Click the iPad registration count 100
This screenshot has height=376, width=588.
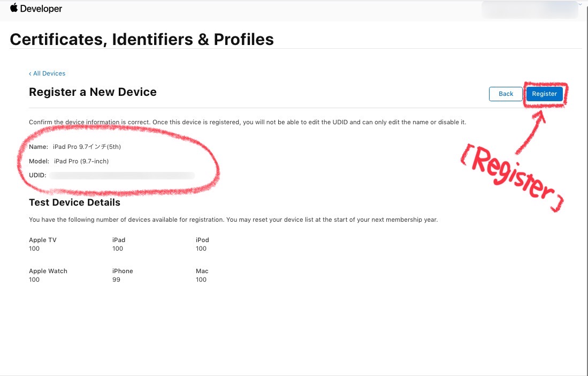click(117, 249)
